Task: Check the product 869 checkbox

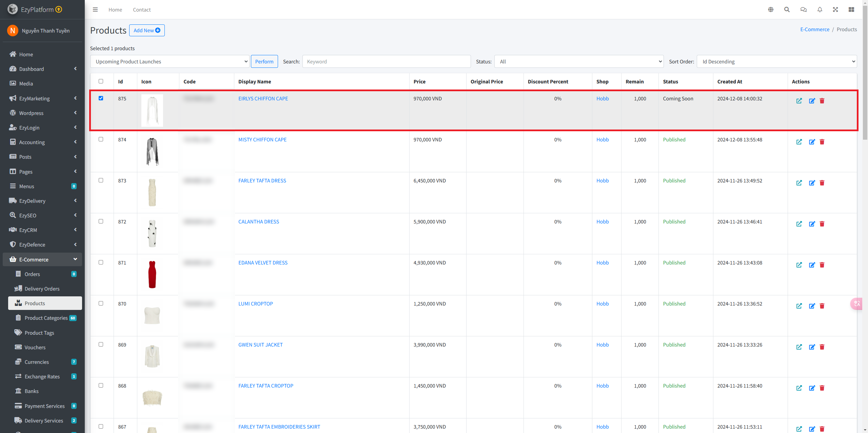Action: (101, 344)
